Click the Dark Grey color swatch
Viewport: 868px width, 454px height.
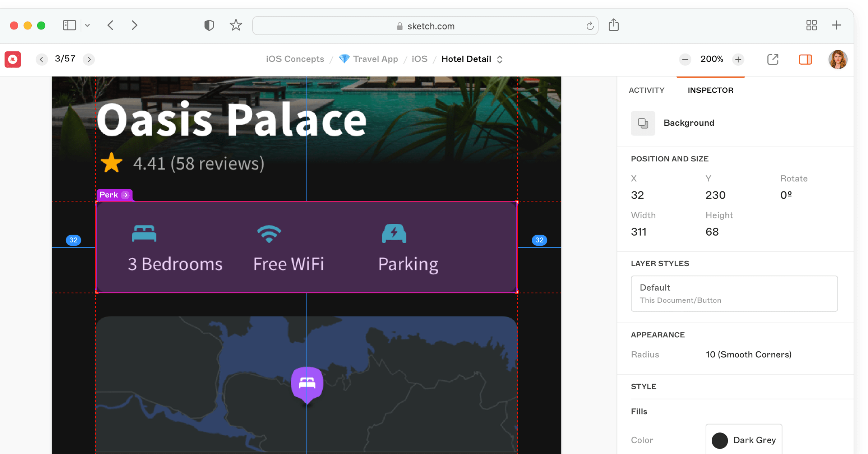tap(720, 440)
